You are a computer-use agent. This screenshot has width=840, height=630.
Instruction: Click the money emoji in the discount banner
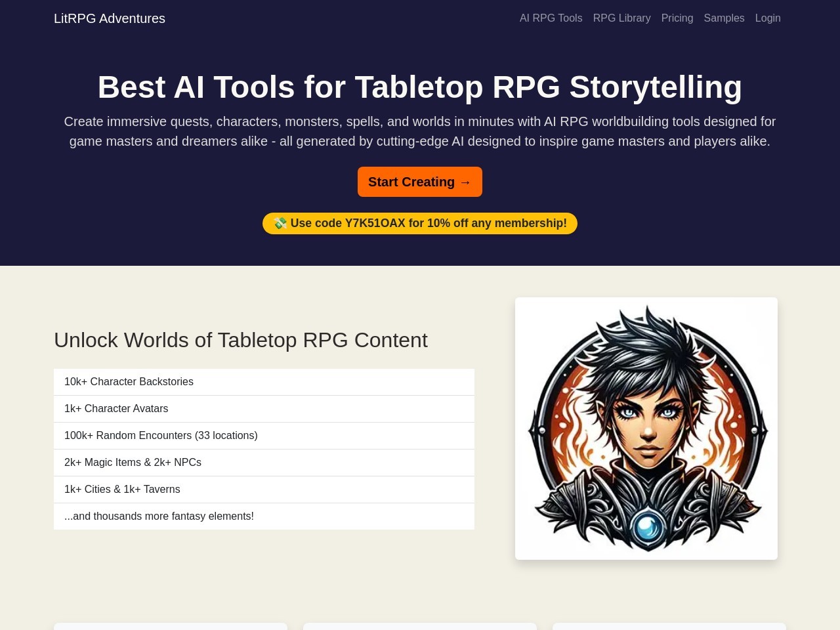(x=280, y=223)
